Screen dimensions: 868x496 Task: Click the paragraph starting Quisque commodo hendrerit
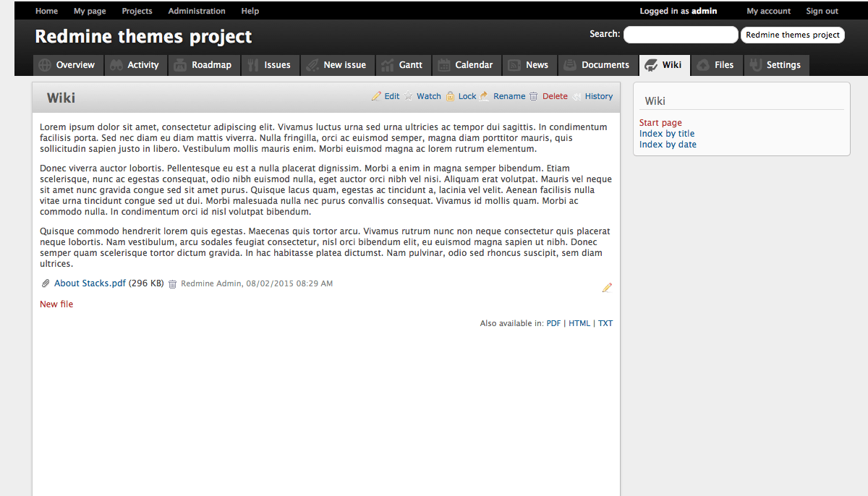click(326, 247)
